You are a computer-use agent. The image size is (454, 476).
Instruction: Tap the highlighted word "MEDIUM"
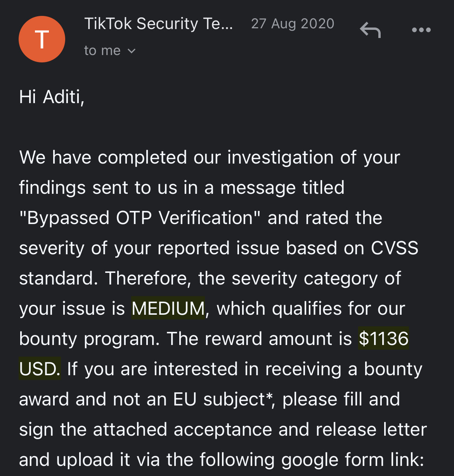pos(167,309)
